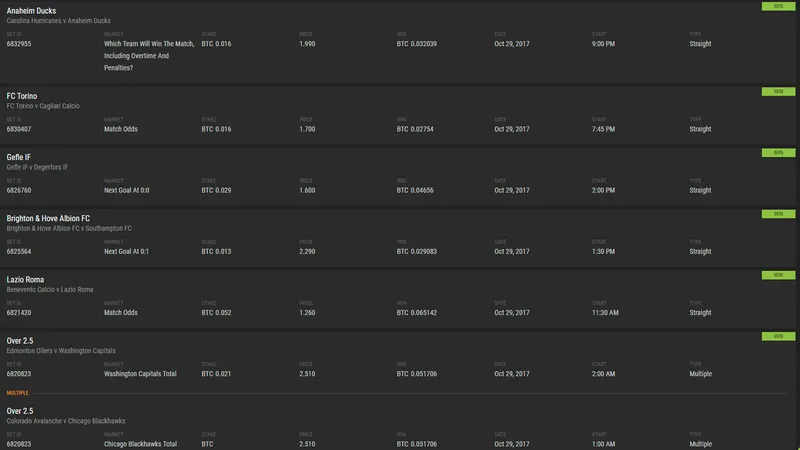
Task: Select bet ID 6832955
Action: click(x=19, y=44)
